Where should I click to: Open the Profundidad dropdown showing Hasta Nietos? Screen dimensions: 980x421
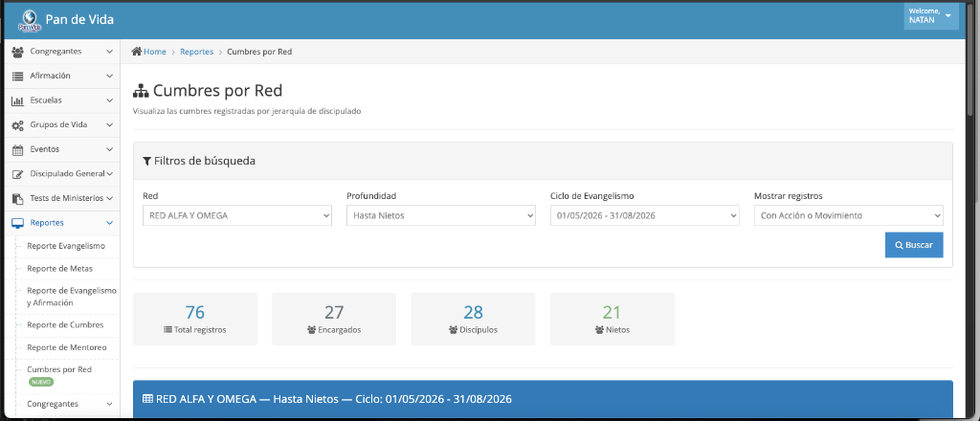[440, 215]
